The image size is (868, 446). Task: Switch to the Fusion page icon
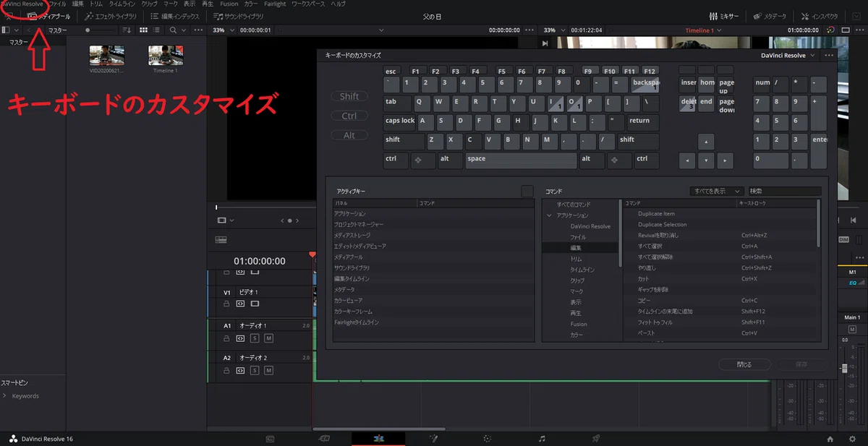[x=433, y=438]
